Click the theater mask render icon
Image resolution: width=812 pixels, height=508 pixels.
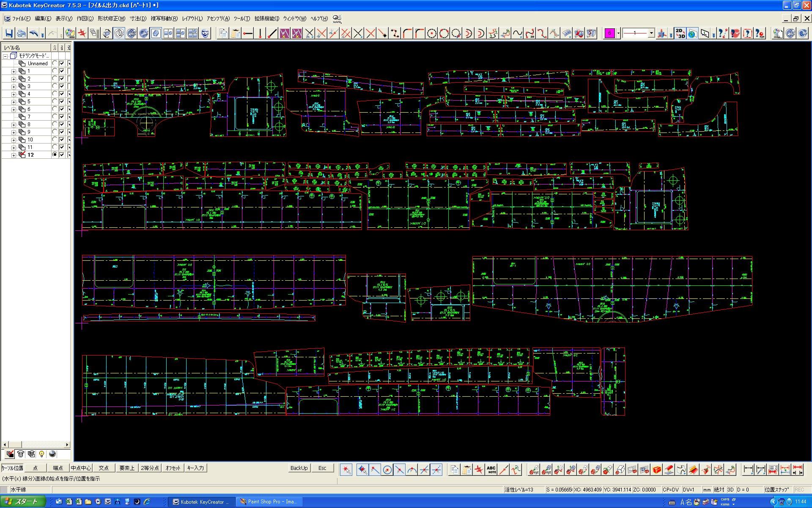click(205, 33)
